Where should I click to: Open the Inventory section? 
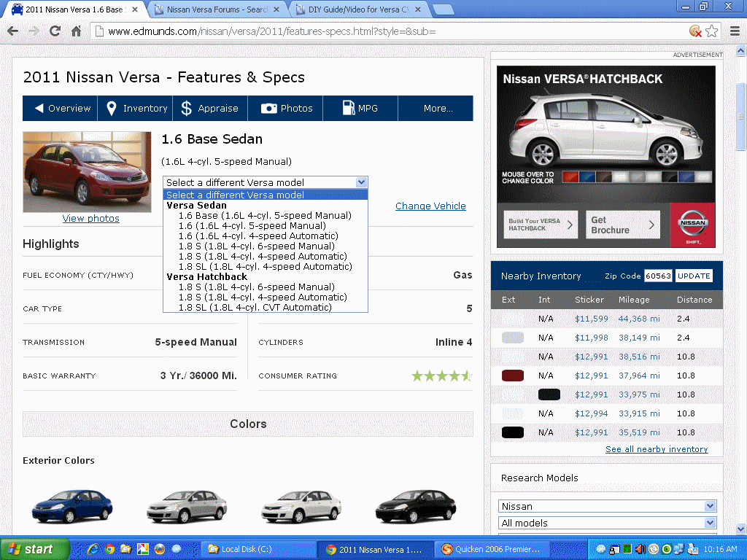click(135, 108)
